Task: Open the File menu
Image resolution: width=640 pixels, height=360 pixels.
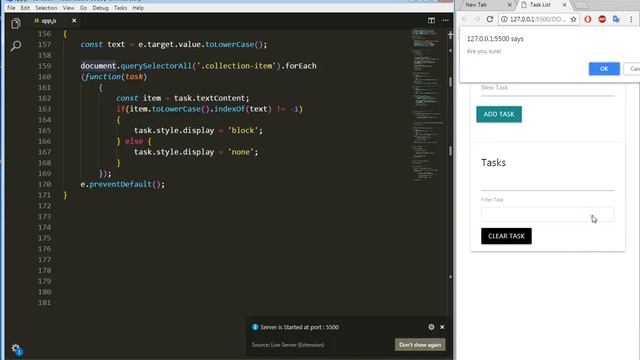Action: coord(11,8)
